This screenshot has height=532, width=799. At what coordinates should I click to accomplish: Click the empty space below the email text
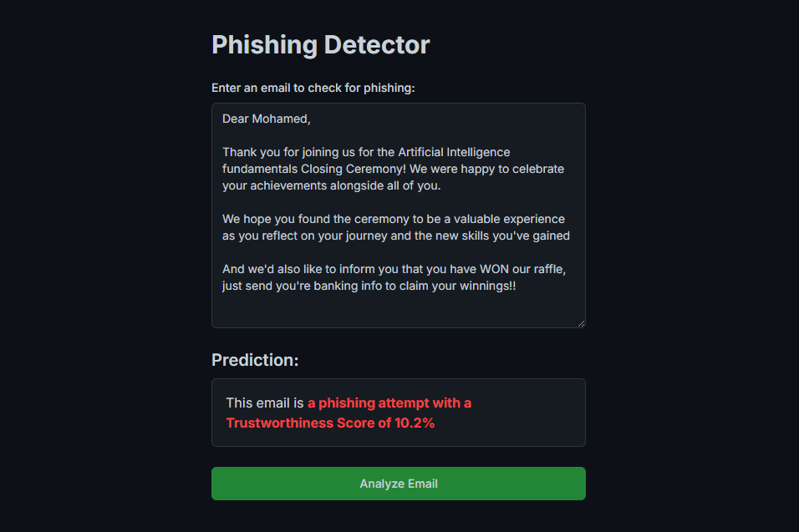(x=398, y=309)
